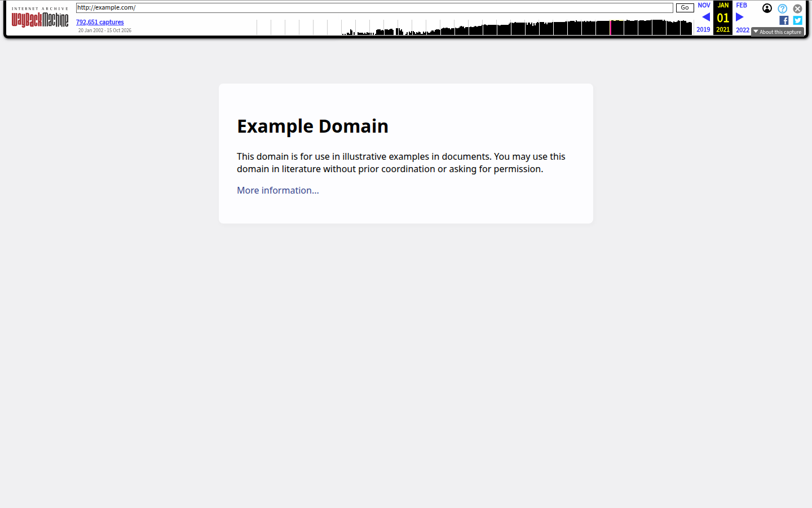Select year 2019 capture
812x508 pixels.
pyautogui.click(x=703, y=29)
